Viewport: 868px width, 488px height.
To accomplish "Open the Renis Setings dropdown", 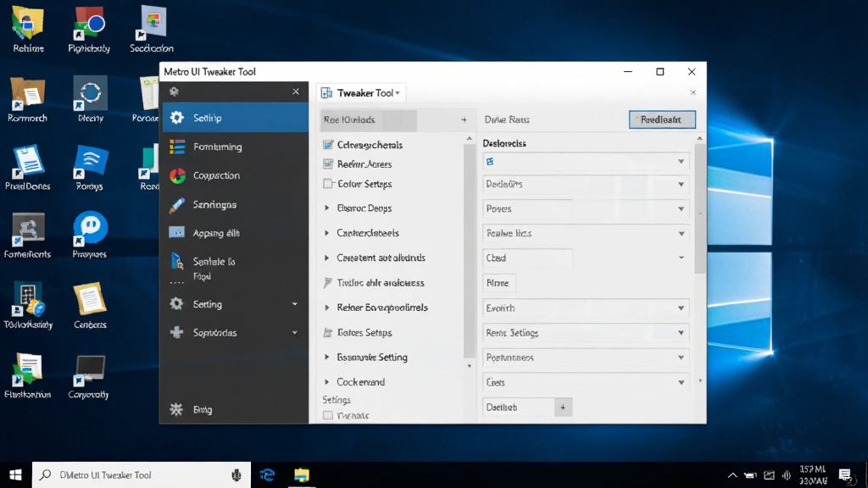I will 586,332.
